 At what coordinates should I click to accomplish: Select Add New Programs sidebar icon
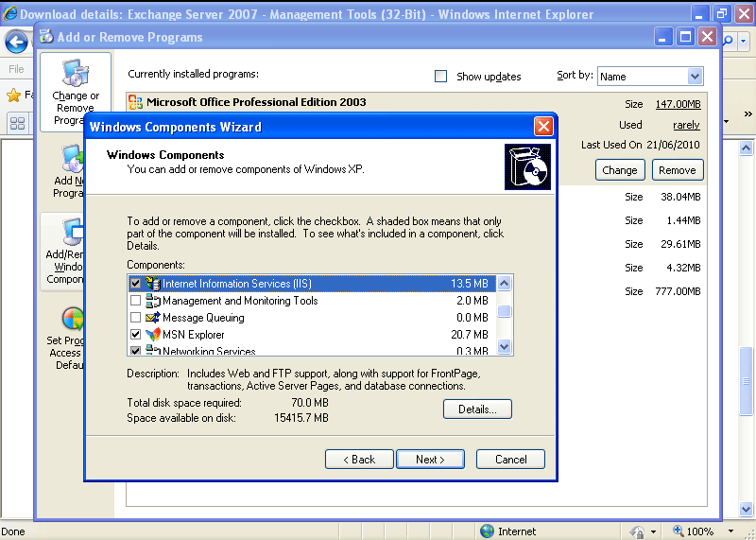73,159
